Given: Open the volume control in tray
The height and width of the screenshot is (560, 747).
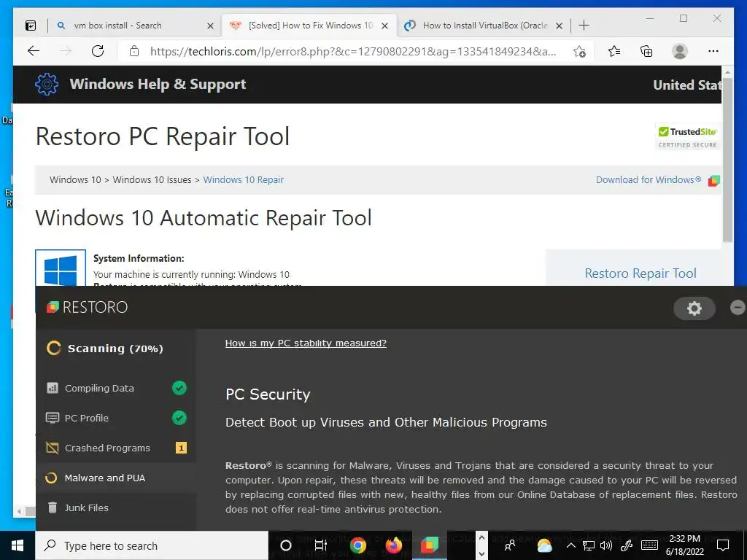Looking at the screenshot, I should [606, 545].
